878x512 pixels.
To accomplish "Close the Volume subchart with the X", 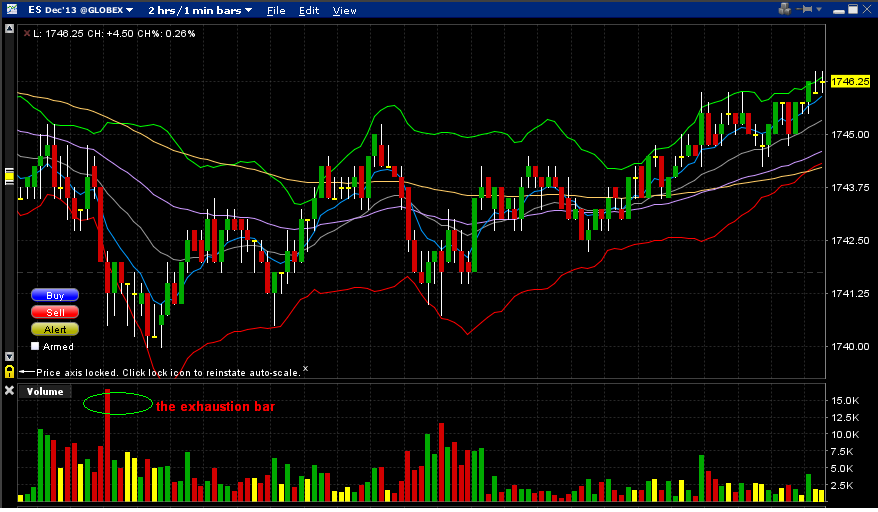I will (x=9, y=390).
